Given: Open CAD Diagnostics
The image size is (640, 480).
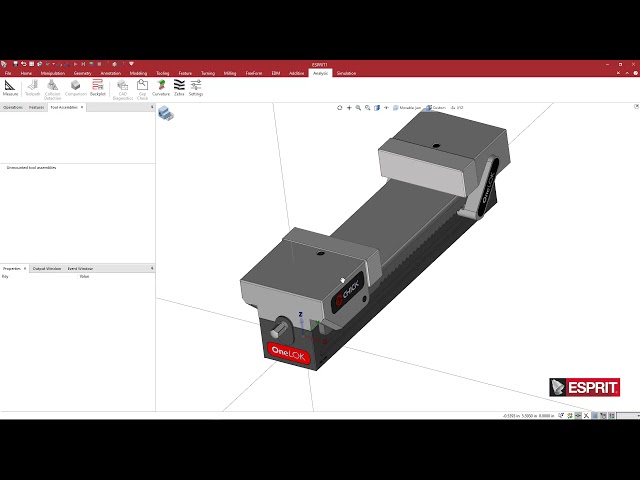Looking at the screenshot, I should (122, 89).
